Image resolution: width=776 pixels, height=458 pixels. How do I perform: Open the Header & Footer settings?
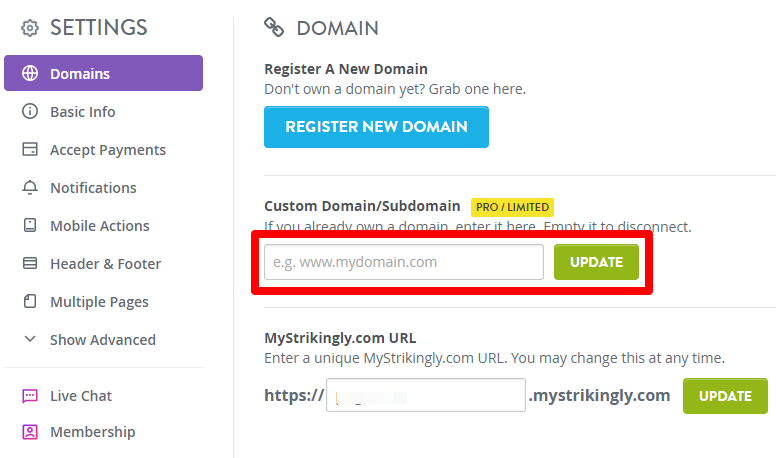tap(103, 264)
